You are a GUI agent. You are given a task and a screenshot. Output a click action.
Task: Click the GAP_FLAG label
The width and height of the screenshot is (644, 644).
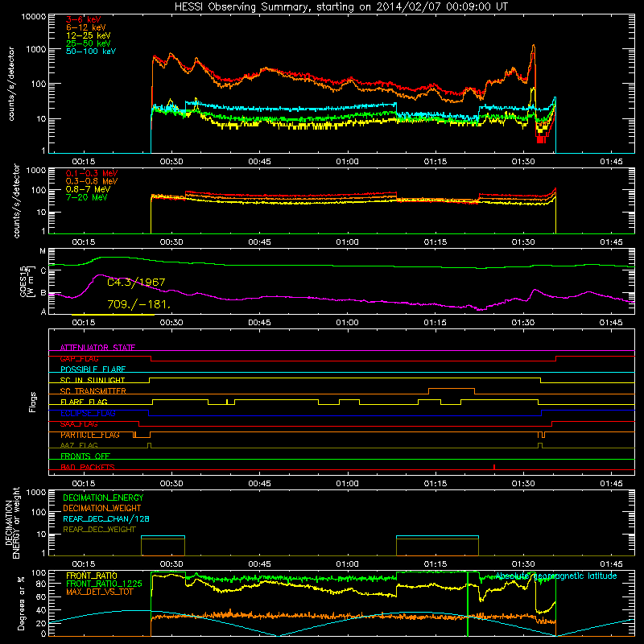79,358
